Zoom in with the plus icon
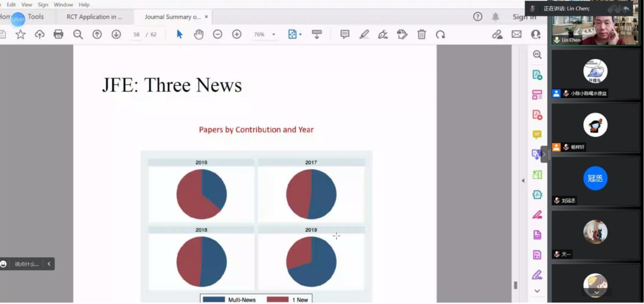The width and height of the screenshot is (644, 304). (237, 34)
